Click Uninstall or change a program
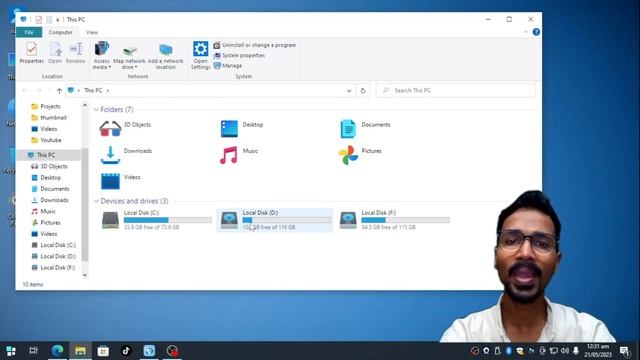 point(255,45)
